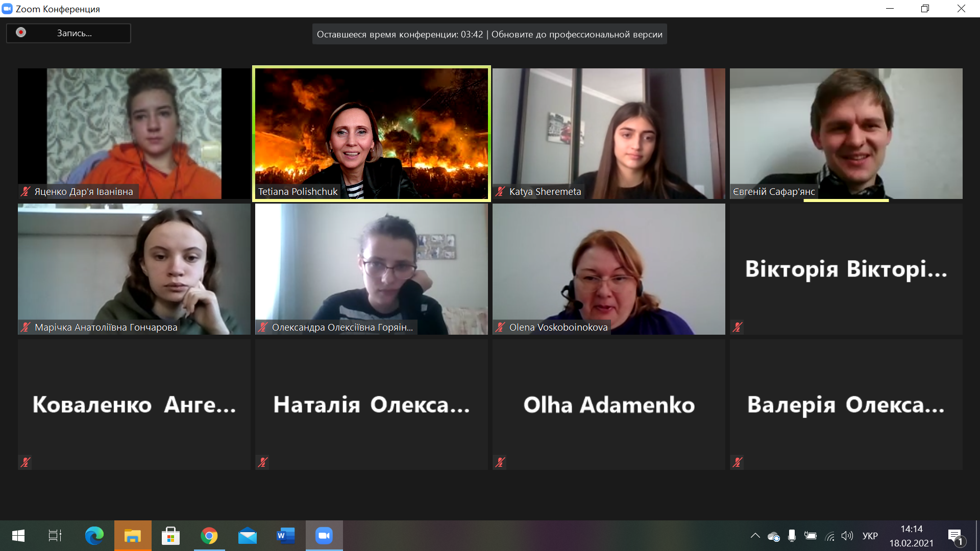Expand hidden system tray icons chevron
The image size is (980, 551).
click(x=755, y=536)
